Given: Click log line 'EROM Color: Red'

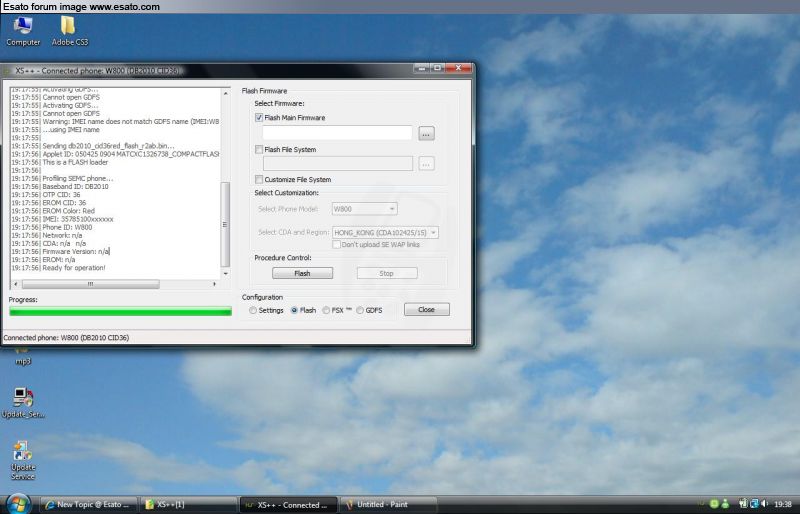Looking at the screenshot, I should (68, 211).
